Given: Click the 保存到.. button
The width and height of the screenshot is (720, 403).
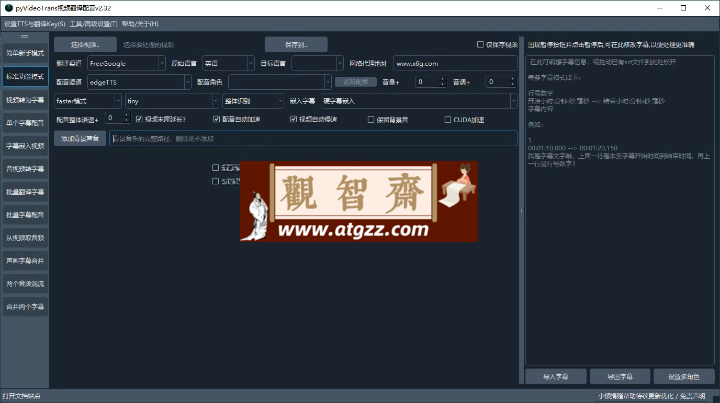Looking at the screenshot, I should click(x=296, y=45).
